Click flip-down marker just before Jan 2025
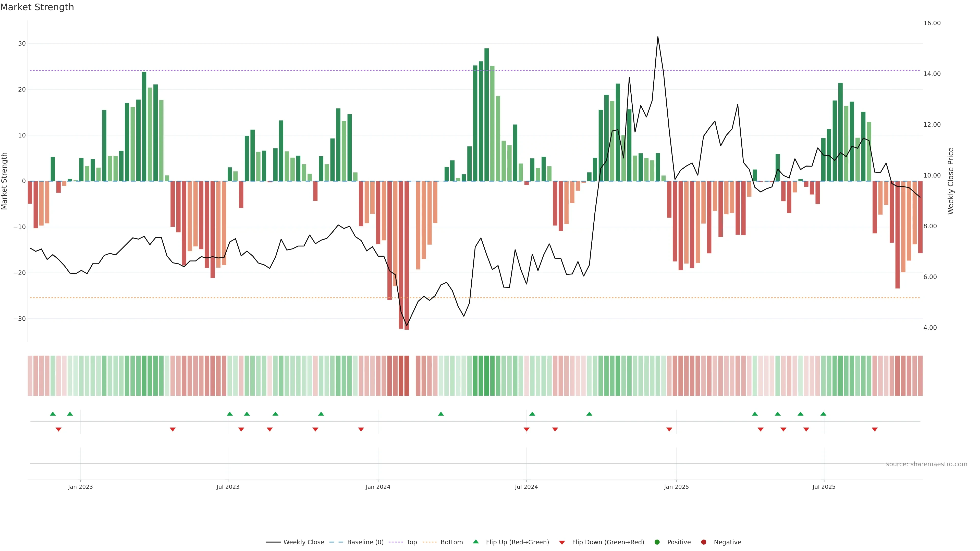This screenshot has width=980, height=551. pyautogui.click(x=669, y=429)
